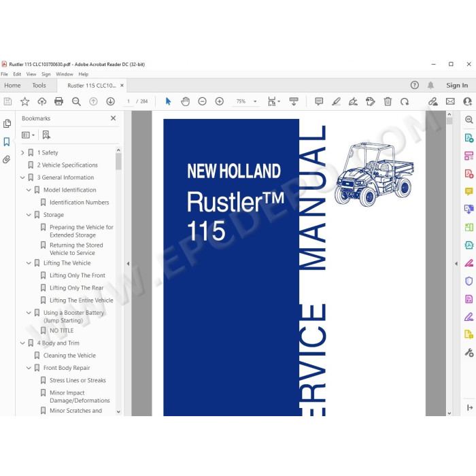Open fit page options icon
The image size is (476, 476).
273,101
